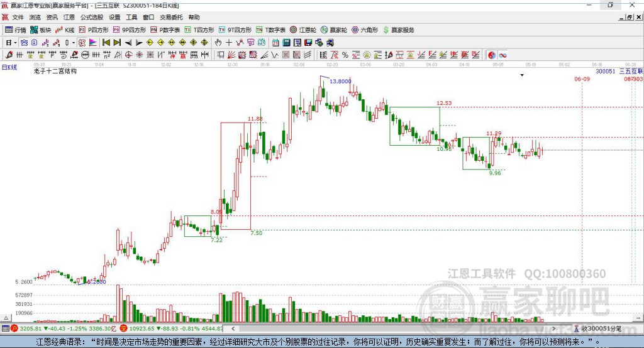Select the red fan lines tool
The image size is (644, 348).
coord(231,55)
